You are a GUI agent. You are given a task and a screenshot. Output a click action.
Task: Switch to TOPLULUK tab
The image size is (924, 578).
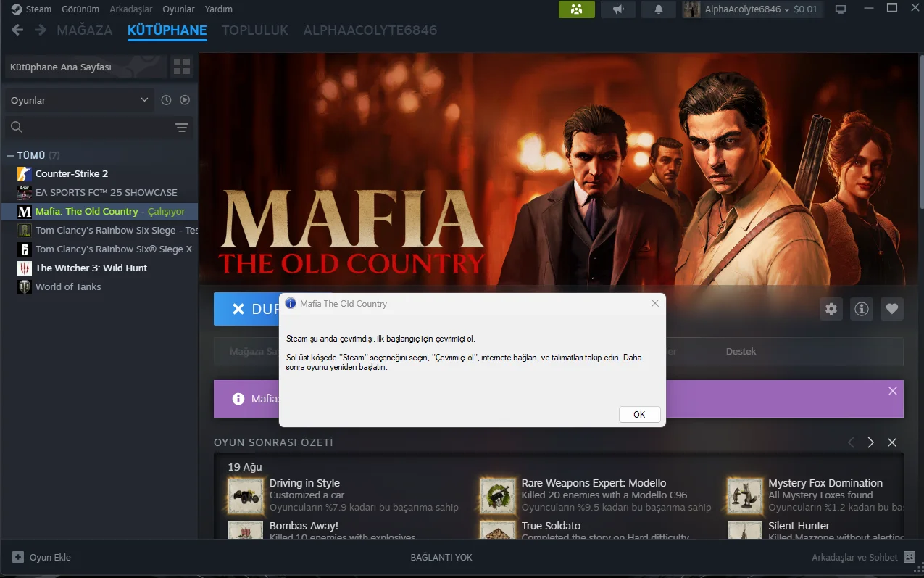(255, 30)
